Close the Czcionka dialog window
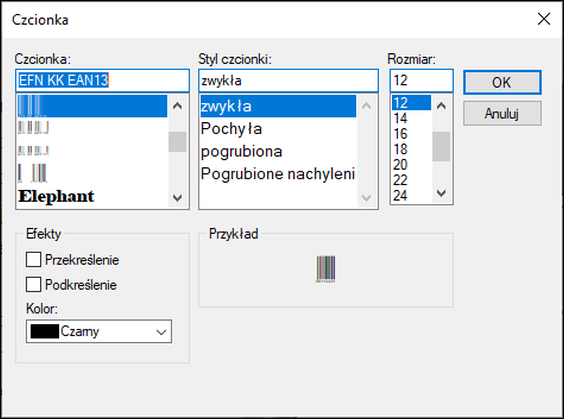The image size is (564, 419). [x=544, y=19]
